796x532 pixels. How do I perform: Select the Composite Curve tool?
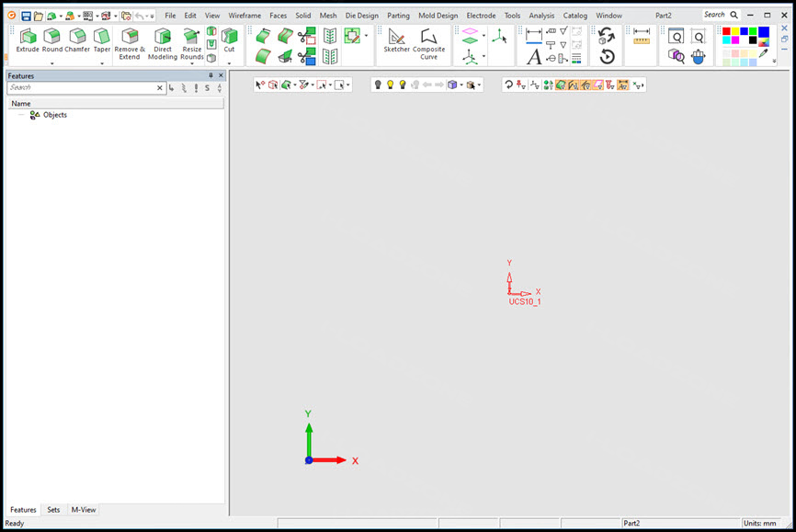coord(428,44)
